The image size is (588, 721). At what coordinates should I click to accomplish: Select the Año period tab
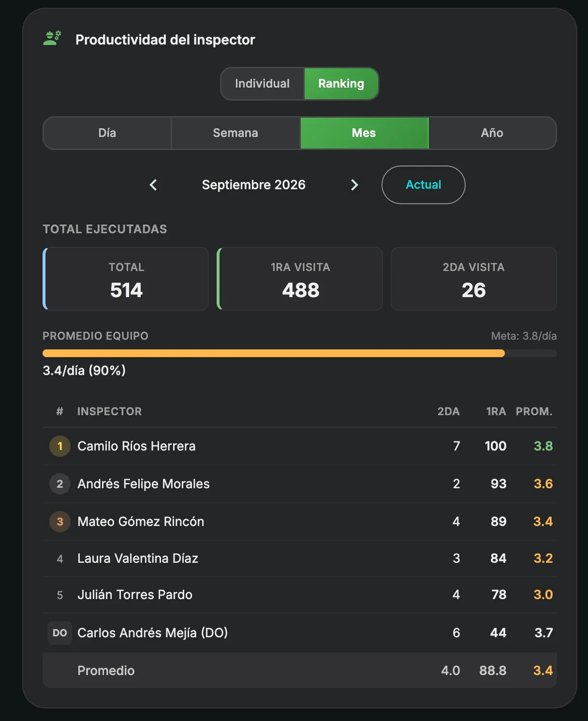point(492,133)
